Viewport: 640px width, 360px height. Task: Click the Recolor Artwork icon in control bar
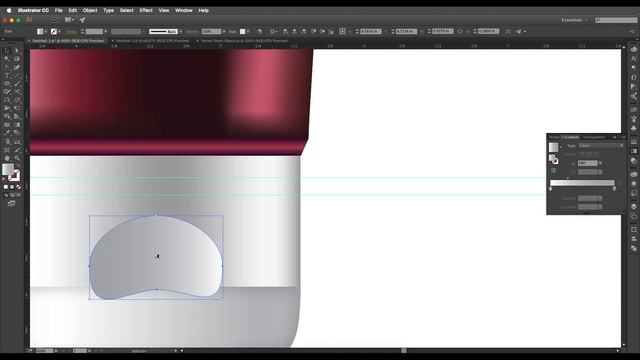click(259, 31)
